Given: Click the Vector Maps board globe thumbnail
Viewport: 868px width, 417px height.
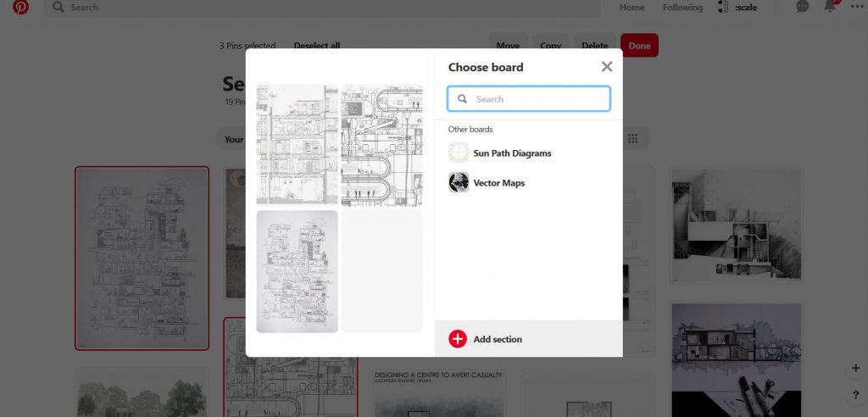Looking at the screenshot, I should [459, 182].
